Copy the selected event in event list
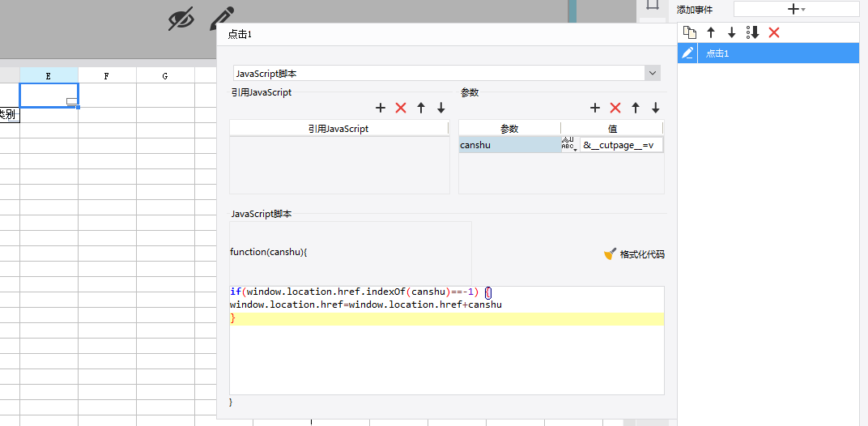This screenshot has width=868, height=426. (690, 32)
